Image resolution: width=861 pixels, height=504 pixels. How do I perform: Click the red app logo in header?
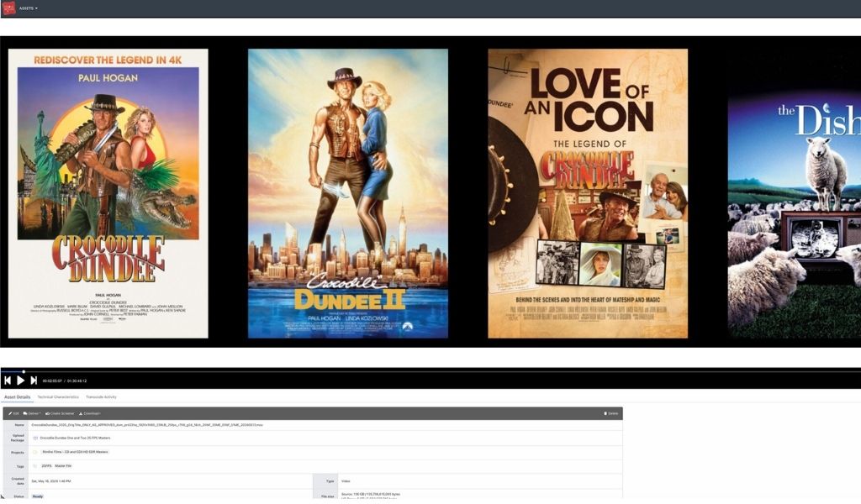tap(8, 8)
